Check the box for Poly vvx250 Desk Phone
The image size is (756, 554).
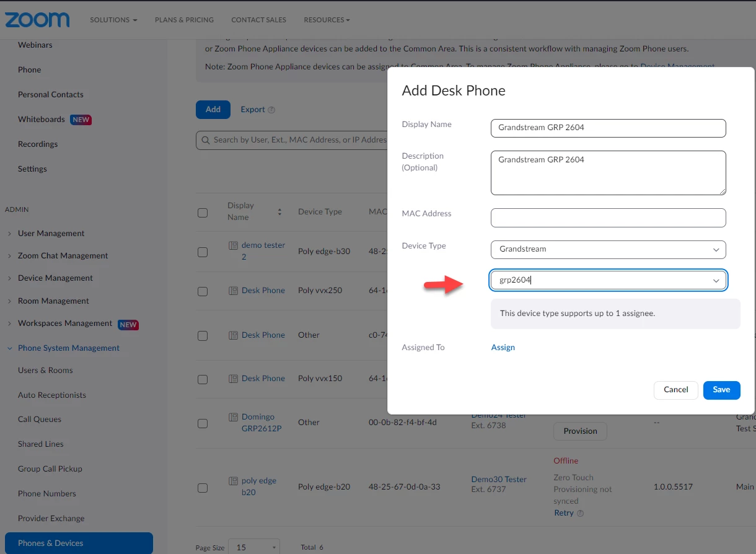203,291
